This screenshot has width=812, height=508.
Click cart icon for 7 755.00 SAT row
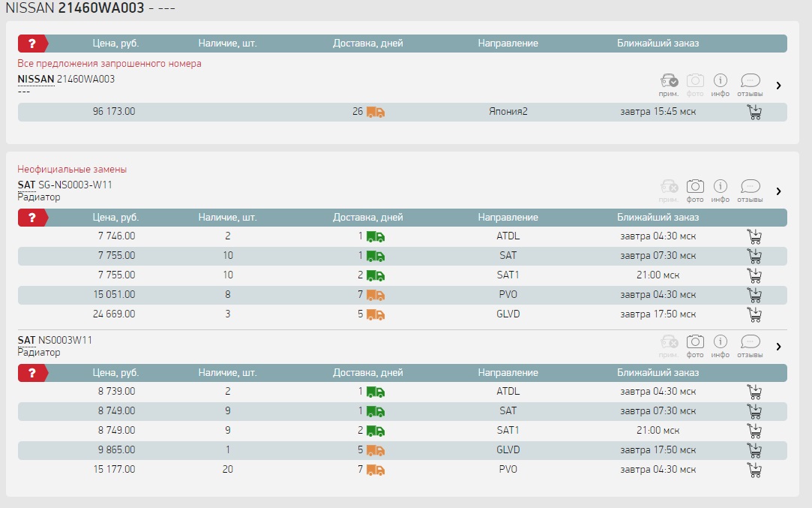[x=754, y=256]
